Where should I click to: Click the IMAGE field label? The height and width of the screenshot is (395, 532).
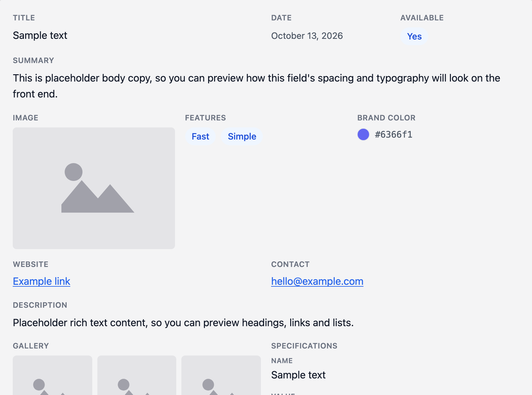25,118
